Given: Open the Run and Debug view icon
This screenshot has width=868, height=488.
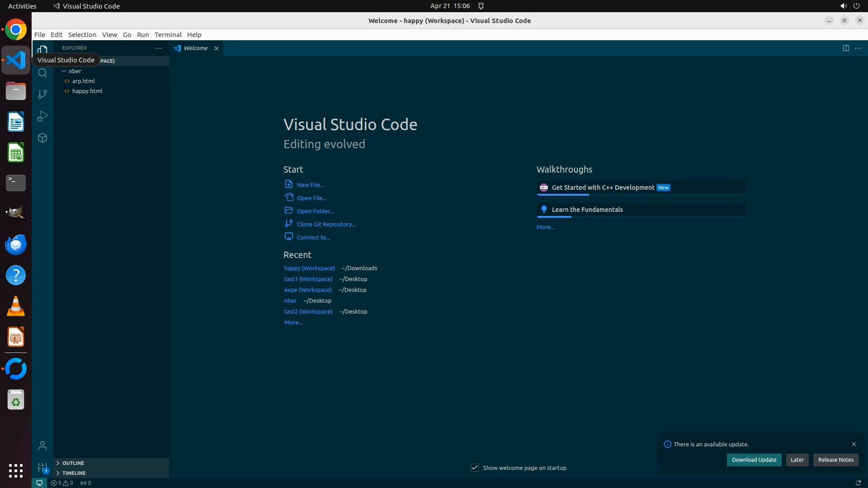Looking at the screenshot, I should click(x=42, y=116).
